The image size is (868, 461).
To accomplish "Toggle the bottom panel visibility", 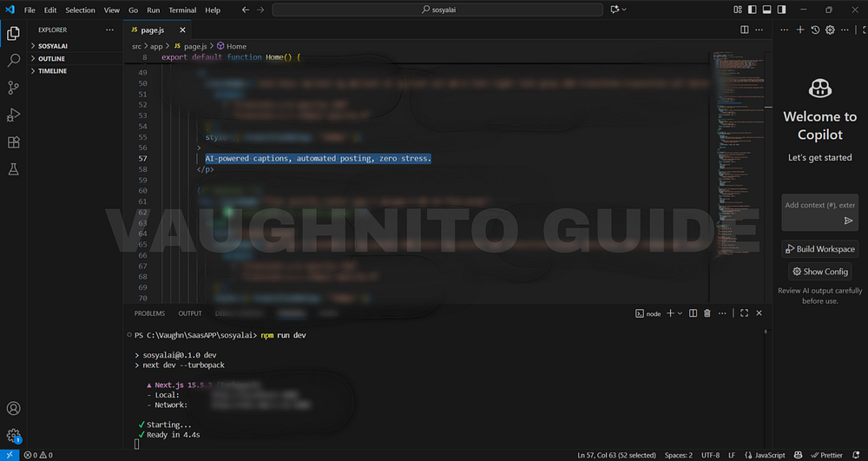I will click(x=767, y=10).
